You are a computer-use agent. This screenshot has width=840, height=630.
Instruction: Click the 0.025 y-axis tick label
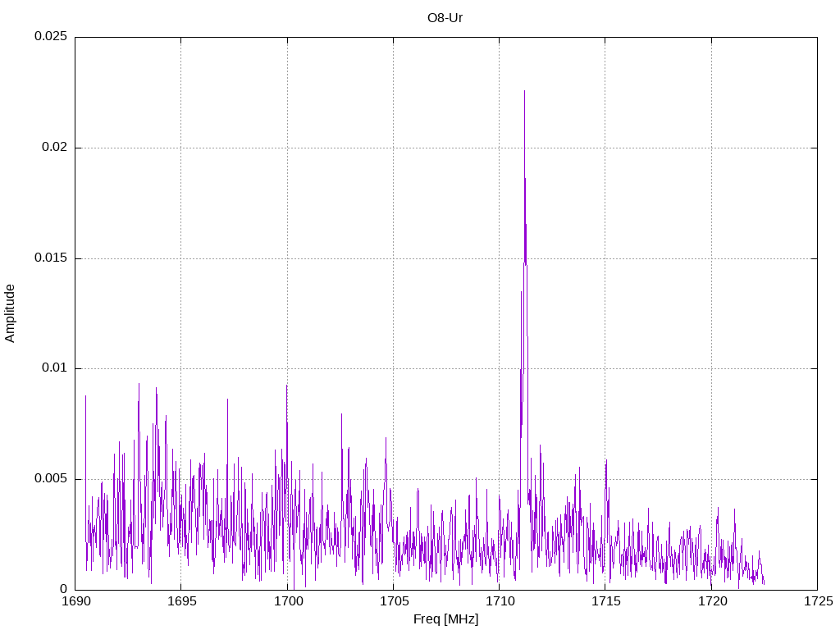tap(51, 36)
